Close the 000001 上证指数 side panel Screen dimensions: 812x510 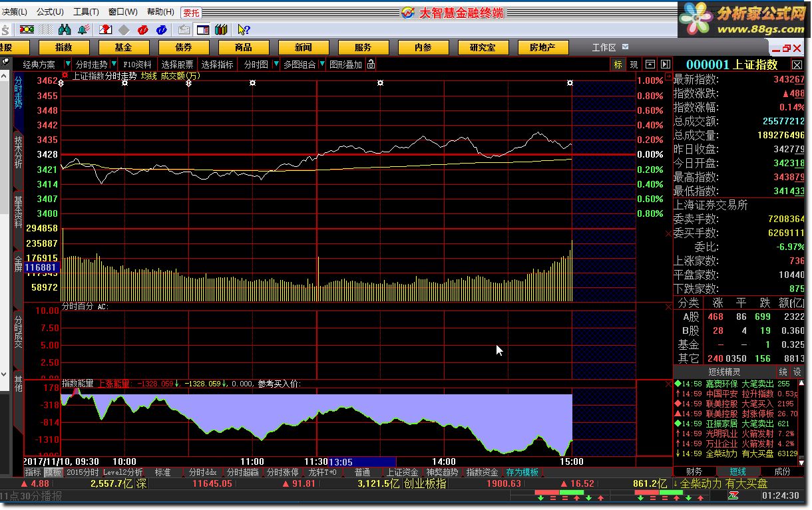pos(797,64)
